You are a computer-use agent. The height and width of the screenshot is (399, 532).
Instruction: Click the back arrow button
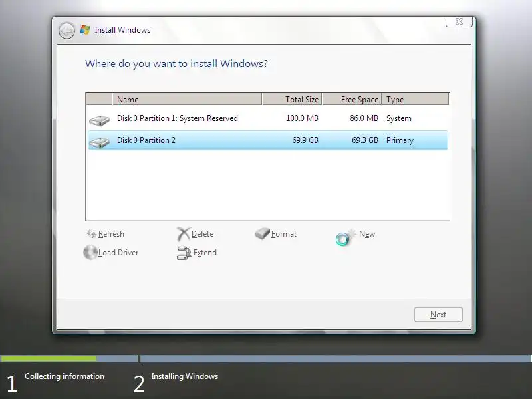[x=66, y=31]
